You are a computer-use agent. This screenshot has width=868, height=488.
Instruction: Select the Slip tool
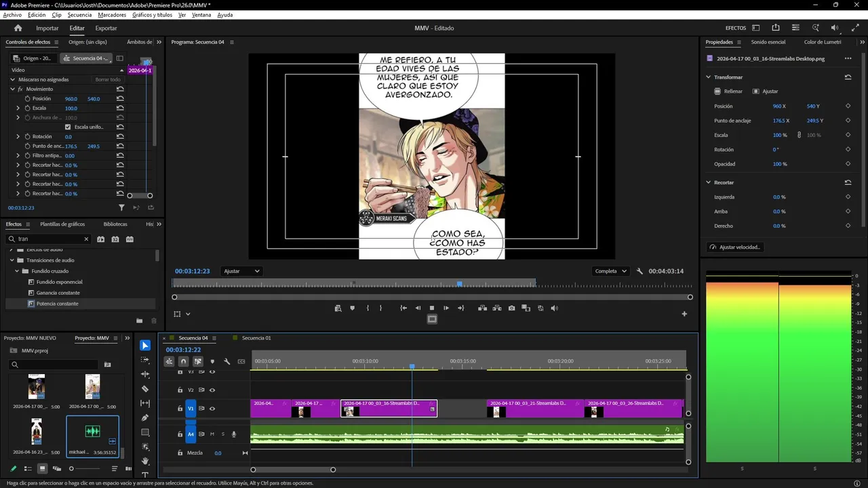145,403
